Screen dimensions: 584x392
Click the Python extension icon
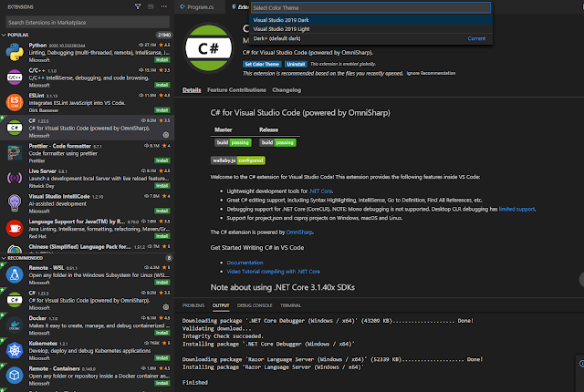pyautogui.click(x=15, y=52)
